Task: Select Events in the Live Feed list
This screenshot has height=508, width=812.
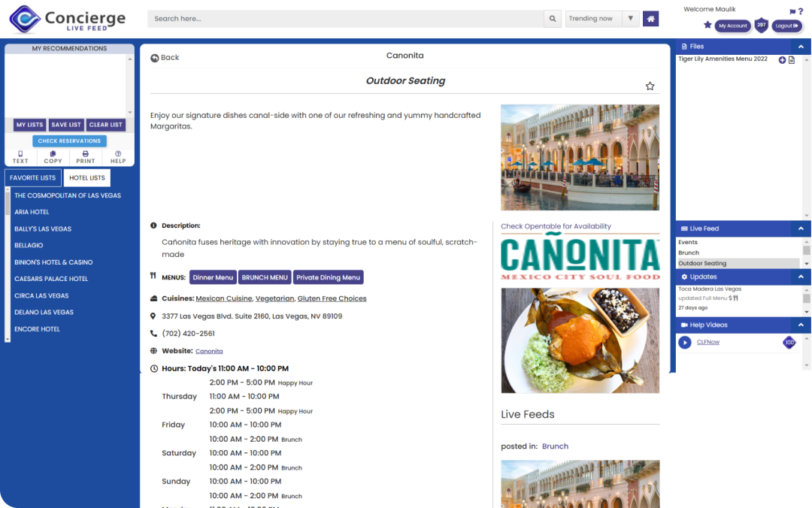Action: pyautogui.click(x=688, y=242)
